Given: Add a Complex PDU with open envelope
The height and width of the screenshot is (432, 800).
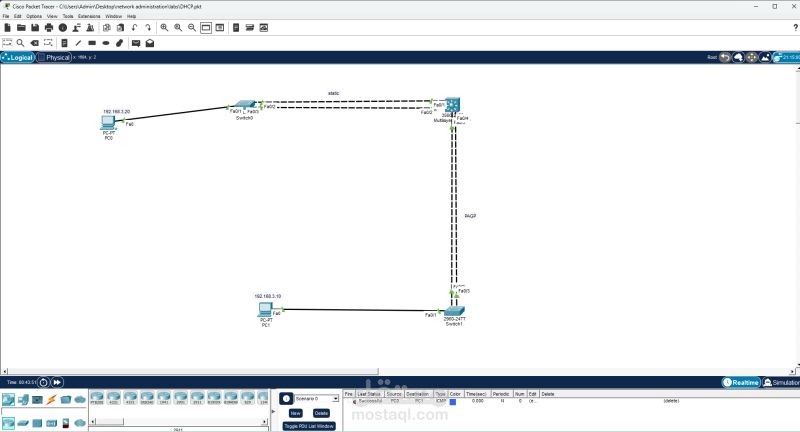Looking at the screenshot, I should pos(149,43).
